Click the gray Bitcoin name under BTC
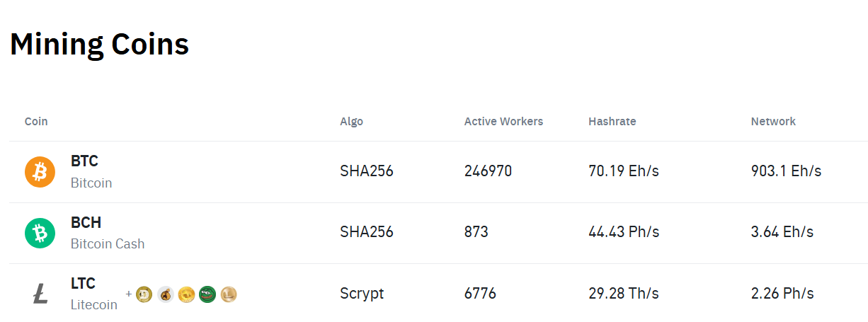Viewport: 868px width, 322px height. click(x=91, y=183)
